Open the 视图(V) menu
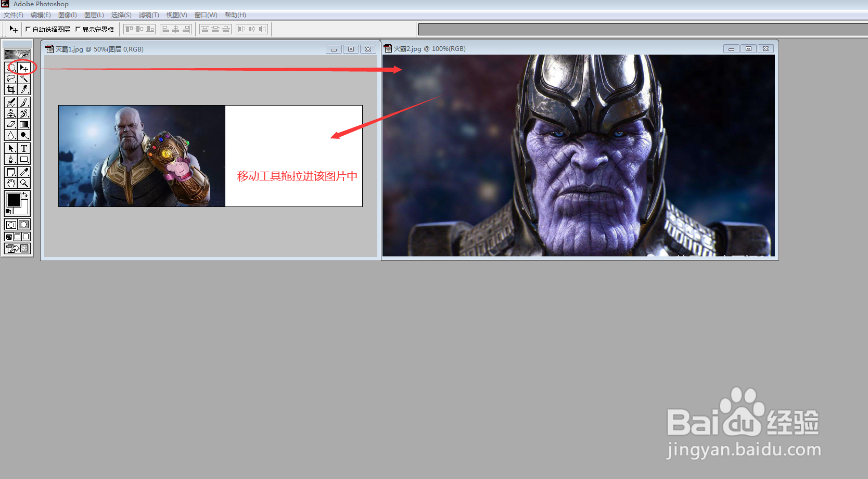This screenshot has height=479, width=868. [176, 15]
